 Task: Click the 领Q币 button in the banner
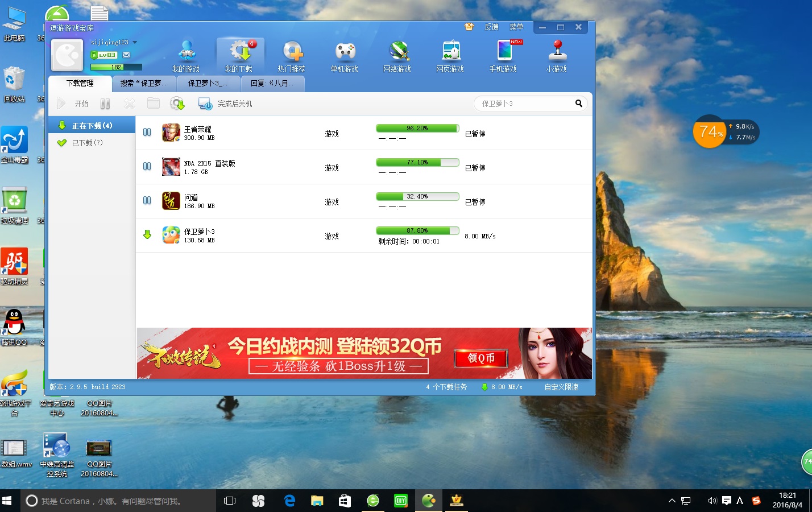pyautogui.click(x=481, y=358)
